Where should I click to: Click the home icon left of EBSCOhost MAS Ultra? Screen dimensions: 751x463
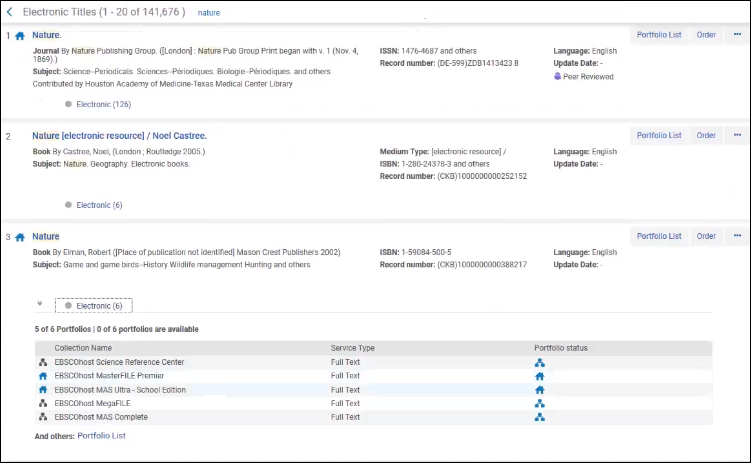click(x=43, y=390)
